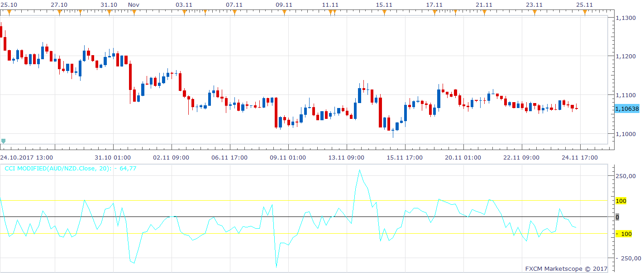Click the orange marker below 25.11 date
Viewport: 644px width, 273px height.
[x=585, y=12]
